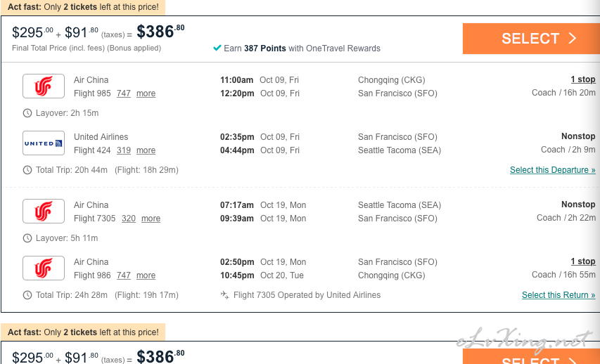Click the 320 aircraft link for Flight 7305
The height and width of the screenshot is (364, 600).
129,219
